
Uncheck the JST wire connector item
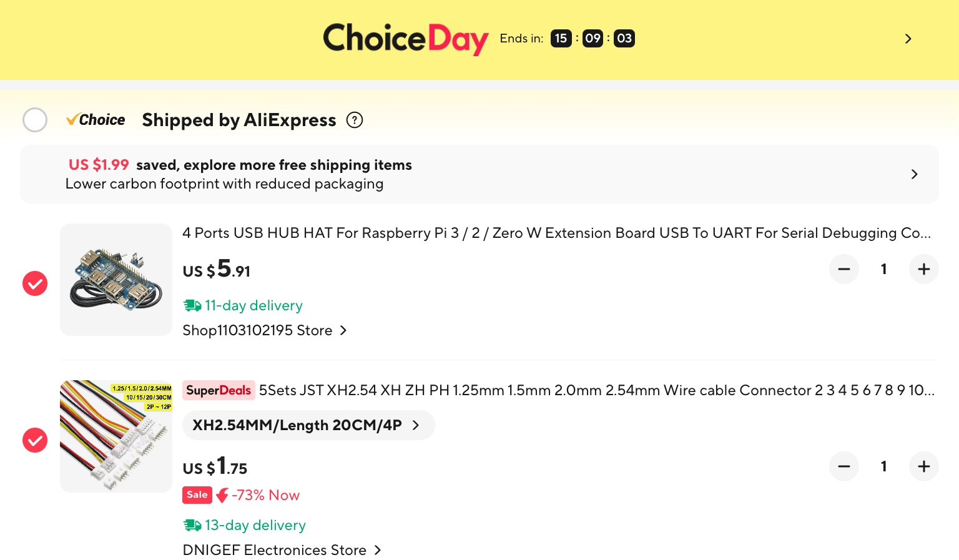pyautogui.click(x=35, y=440)
